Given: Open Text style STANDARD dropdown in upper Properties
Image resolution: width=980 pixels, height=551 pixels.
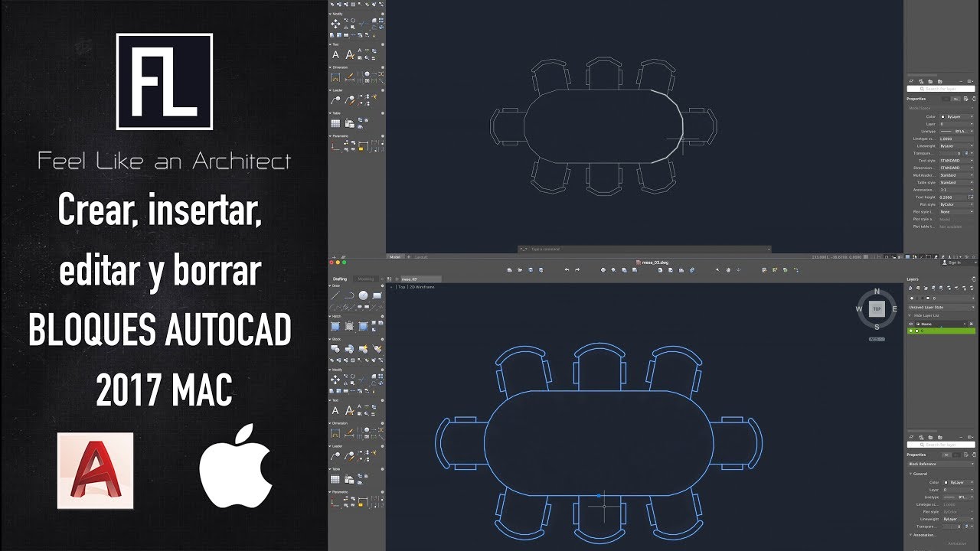Looking at the screenshot, I should click(956, 161).
